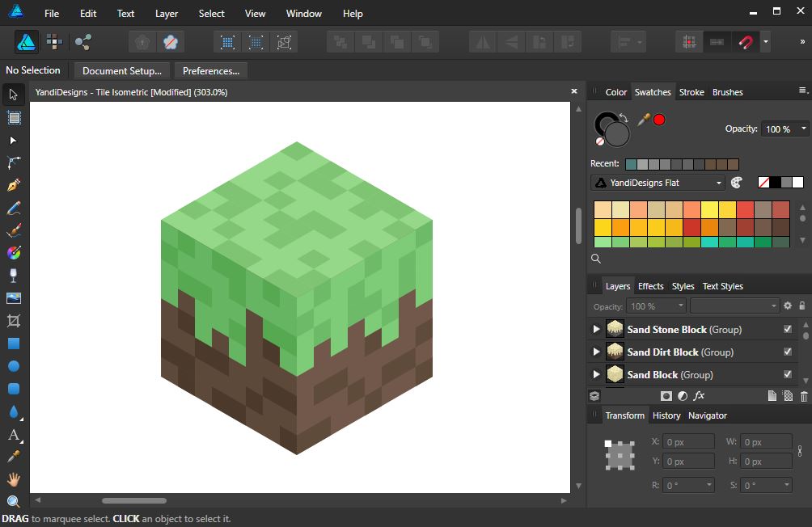Select the Vector Brush tool
Screen dimensions: 812x527
[x=14, y=230]
